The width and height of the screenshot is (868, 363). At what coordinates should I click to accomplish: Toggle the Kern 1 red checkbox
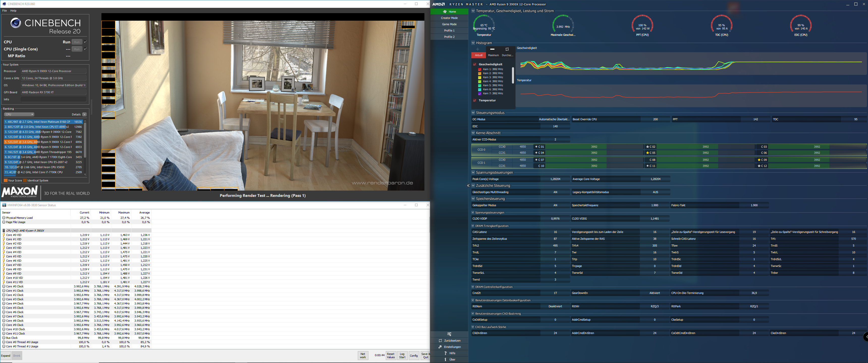click(479, 69)
